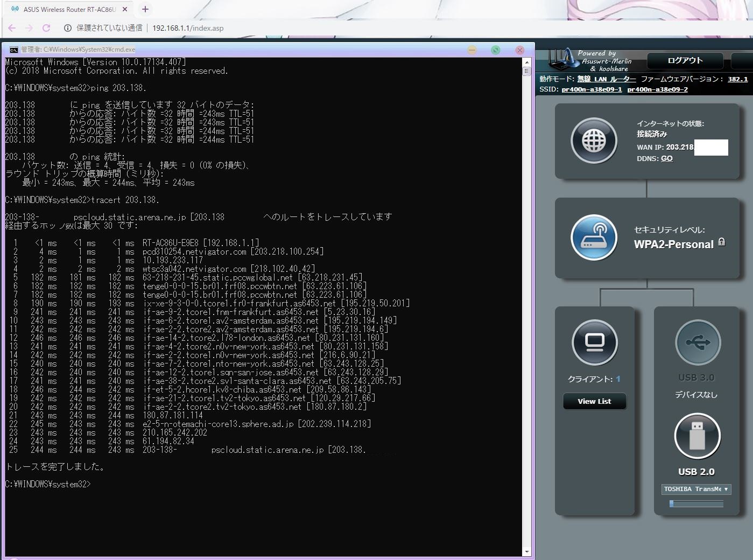
Task: Open the clients computer monitor icon
Action: (x=594, y=342)
